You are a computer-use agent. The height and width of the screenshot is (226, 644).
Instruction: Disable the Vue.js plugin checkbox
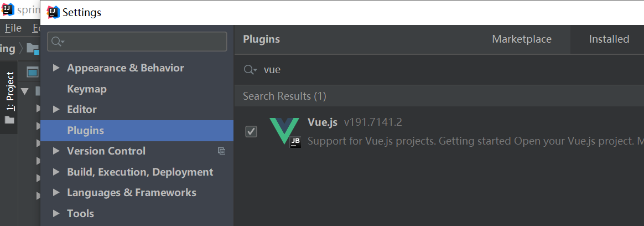click(x=251, y=131)
